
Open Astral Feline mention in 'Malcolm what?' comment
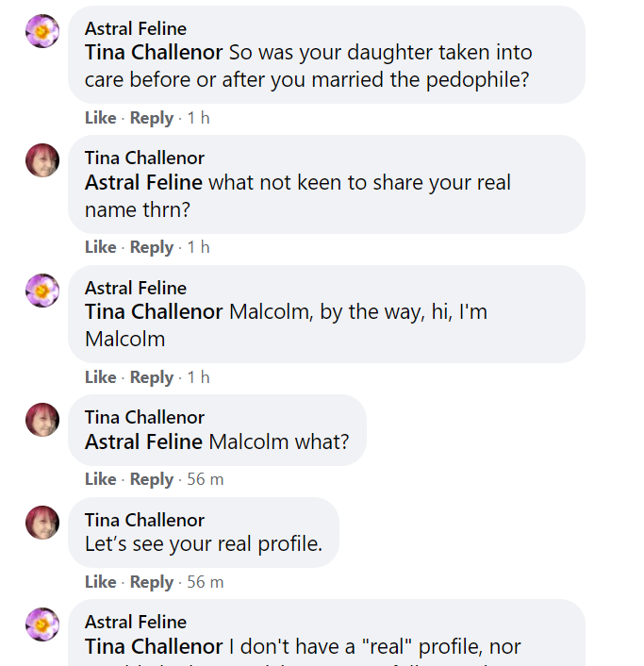[143, 441]
